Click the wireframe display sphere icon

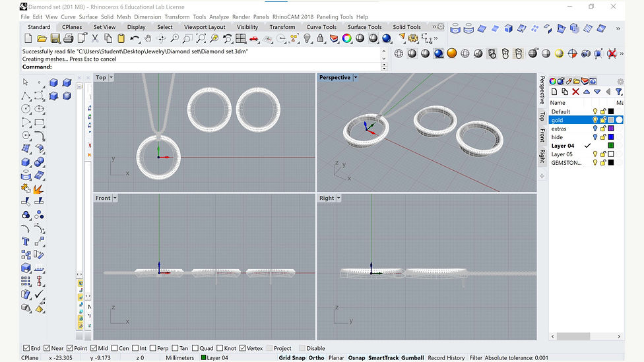point(399,53)
